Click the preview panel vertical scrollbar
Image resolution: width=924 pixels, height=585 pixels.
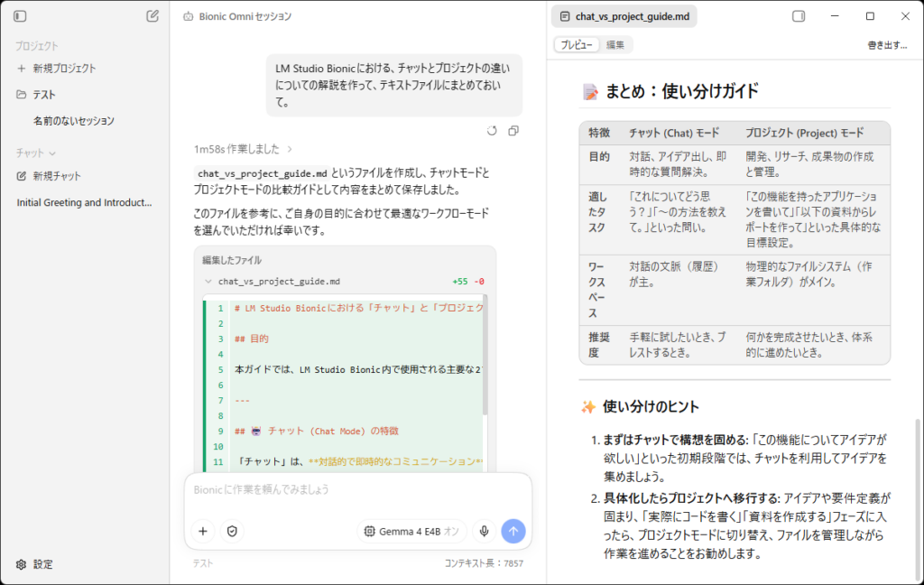917,498
